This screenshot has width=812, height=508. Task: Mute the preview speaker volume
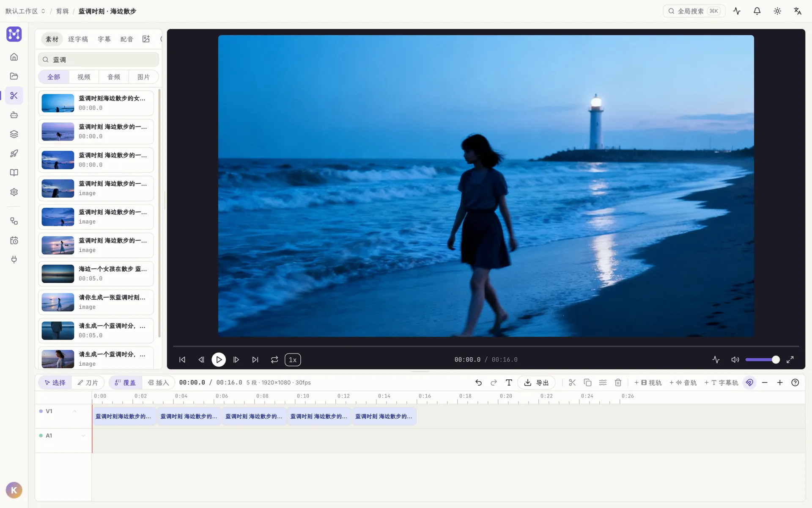pos(735,359)
